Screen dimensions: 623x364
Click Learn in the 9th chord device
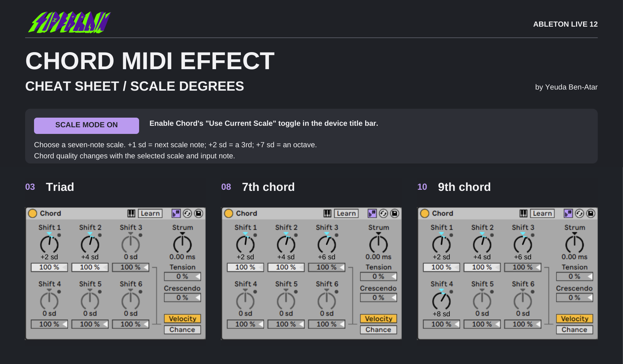pyautogui.click(x=542, y=213)
